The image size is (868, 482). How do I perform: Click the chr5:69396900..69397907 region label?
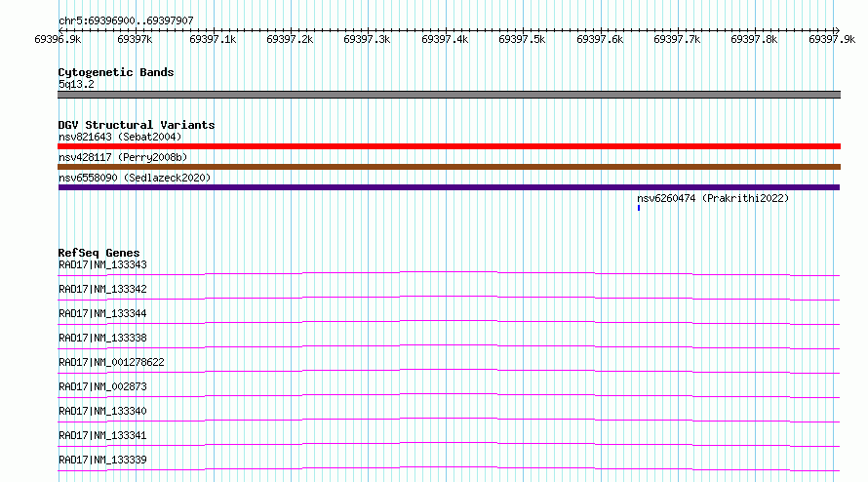(126, 20)
